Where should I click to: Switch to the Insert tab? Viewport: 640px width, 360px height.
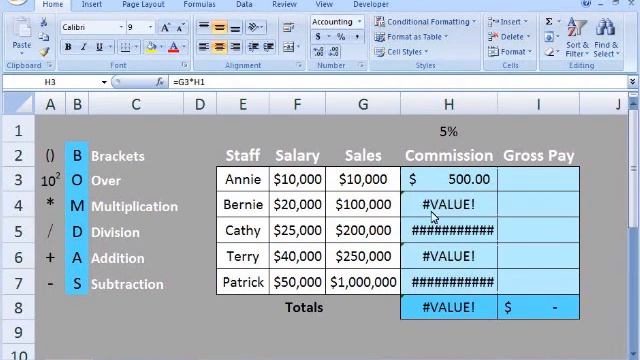pos(92,4)
